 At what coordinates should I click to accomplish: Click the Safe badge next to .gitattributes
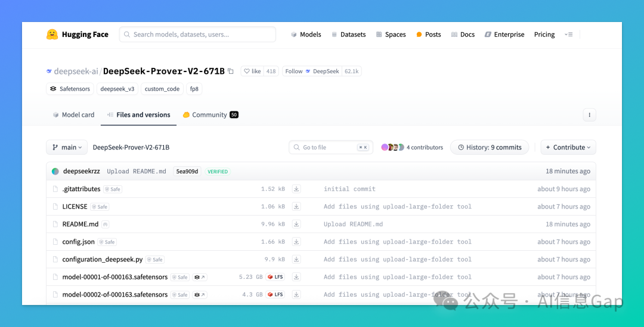(113, 189)
